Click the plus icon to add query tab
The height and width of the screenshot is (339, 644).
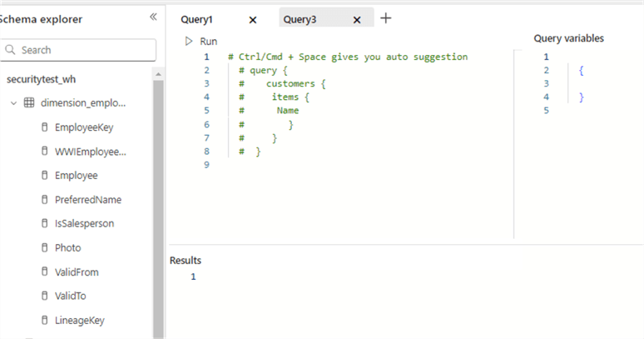(x=386, y=18)
